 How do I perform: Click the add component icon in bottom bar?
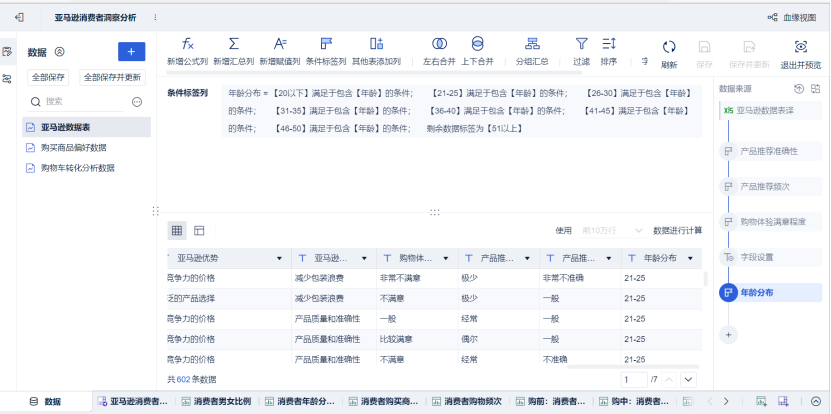[761, 401]
